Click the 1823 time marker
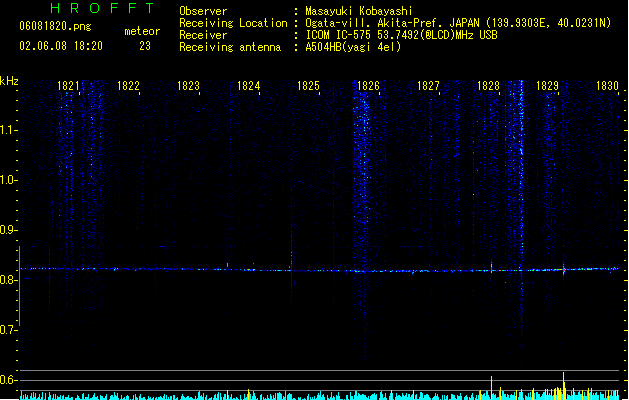 point(189,86)
